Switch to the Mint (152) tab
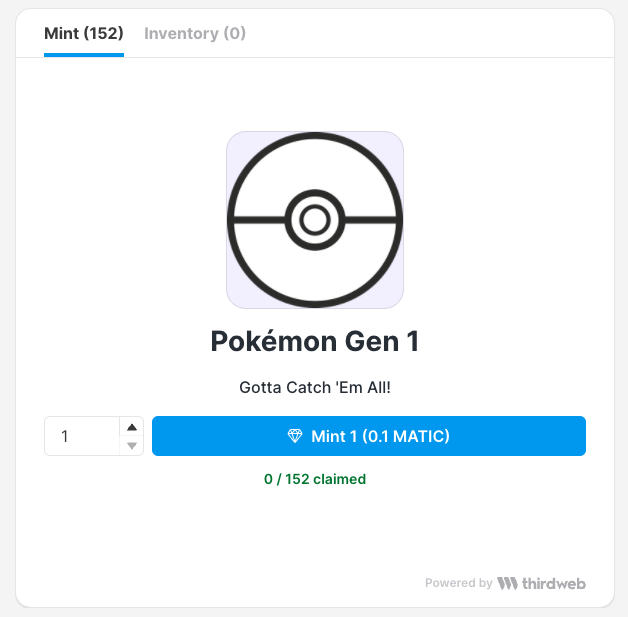The width and height of the screenshot is (628, 617). click(x=84, y=34)
